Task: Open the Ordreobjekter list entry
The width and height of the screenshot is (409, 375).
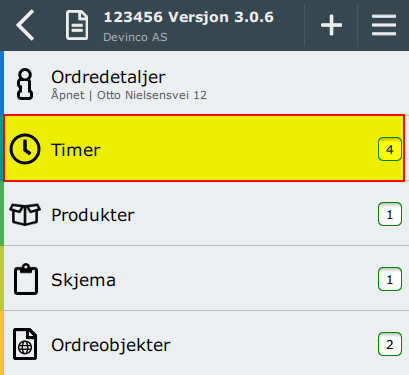Action: click(204, 343)
